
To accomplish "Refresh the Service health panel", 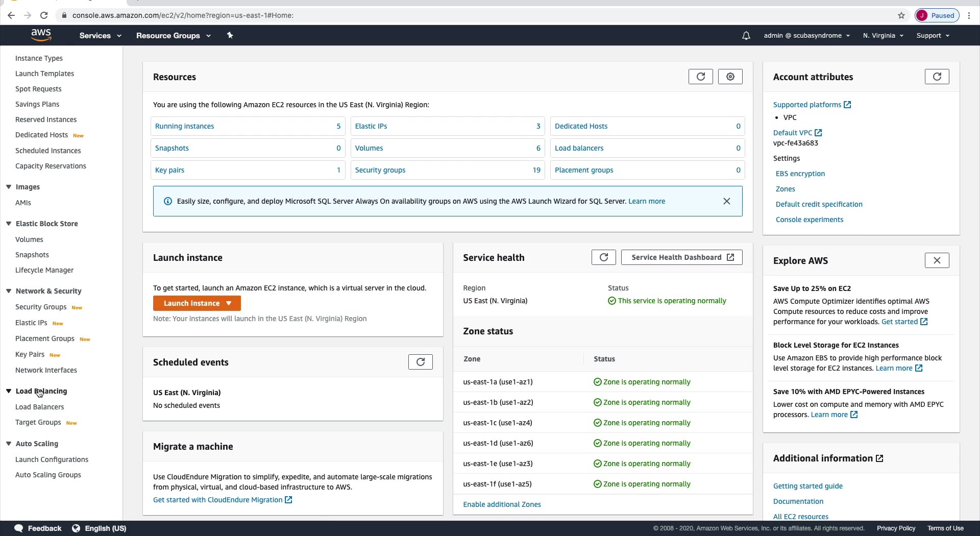I will [x=603, y=257].
